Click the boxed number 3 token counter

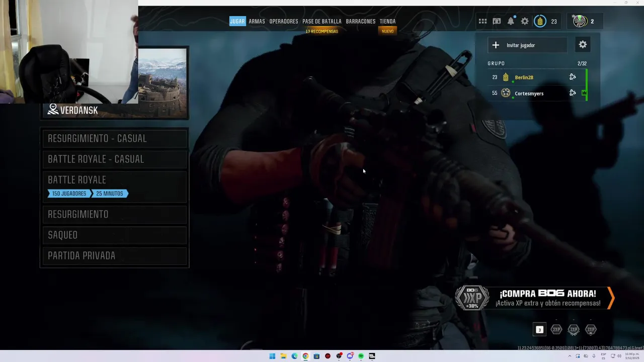point(539,330)
